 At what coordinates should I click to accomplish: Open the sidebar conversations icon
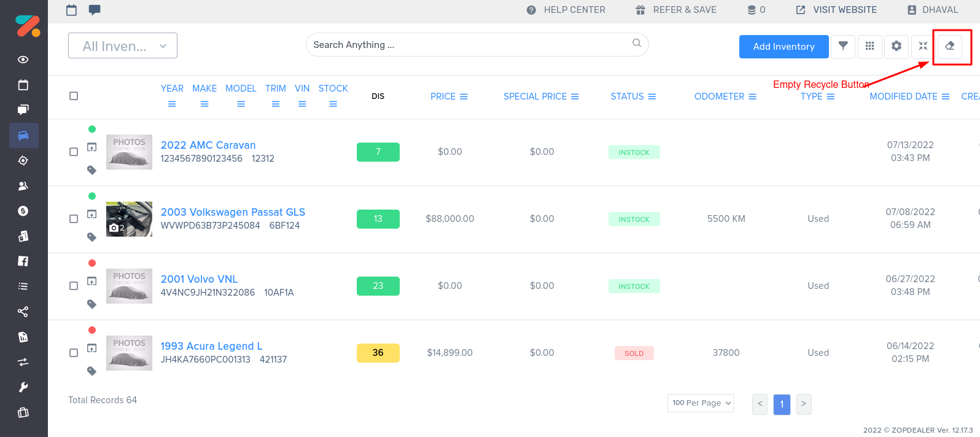click(23, 110)
